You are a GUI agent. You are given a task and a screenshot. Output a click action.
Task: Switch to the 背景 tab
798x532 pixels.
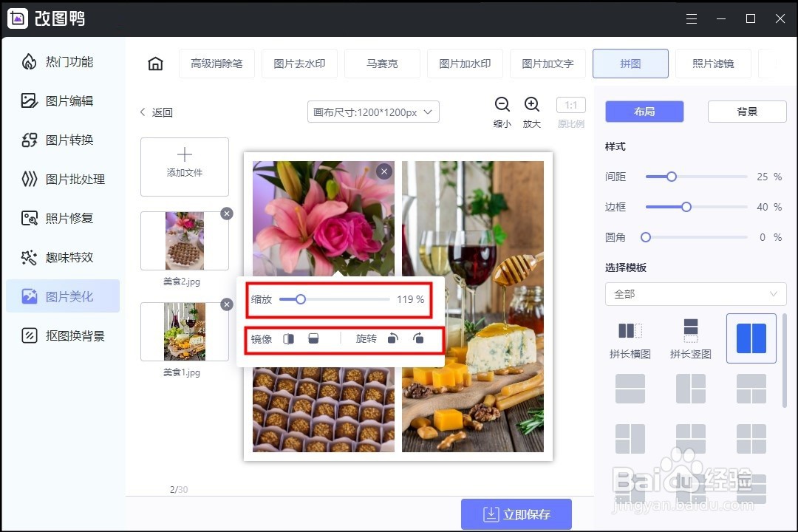(748, 111)
